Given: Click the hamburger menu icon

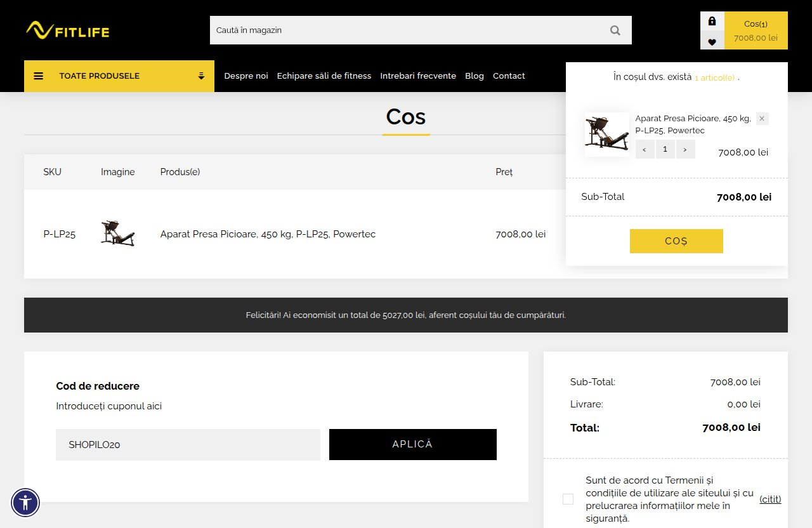Looking at the screenshot, I should pos(39,76).
